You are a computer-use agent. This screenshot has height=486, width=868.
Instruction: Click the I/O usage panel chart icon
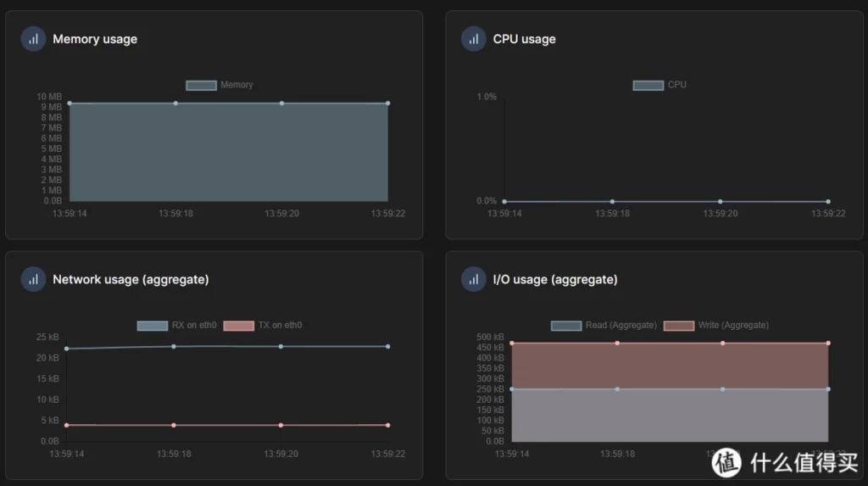[x=473, y=279]
